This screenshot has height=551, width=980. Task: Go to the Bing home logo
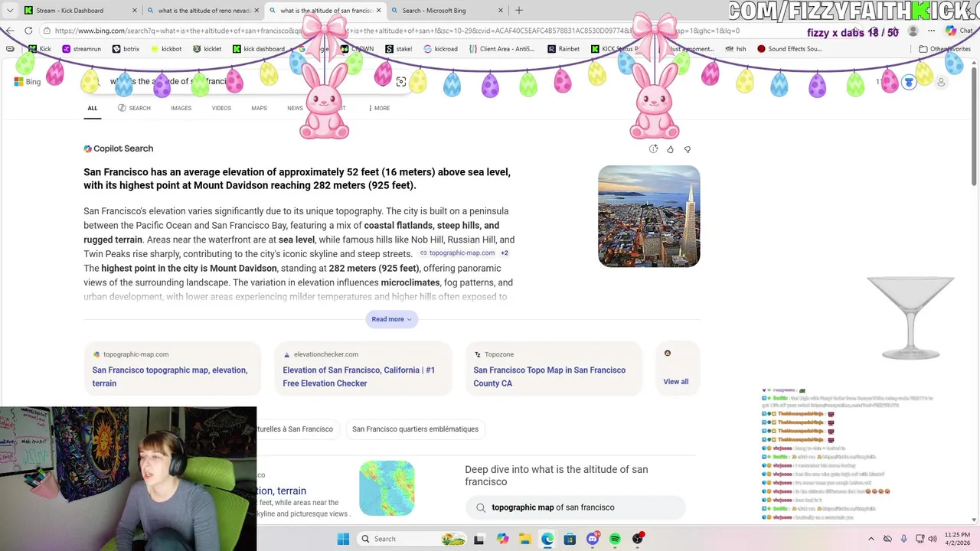28,82
